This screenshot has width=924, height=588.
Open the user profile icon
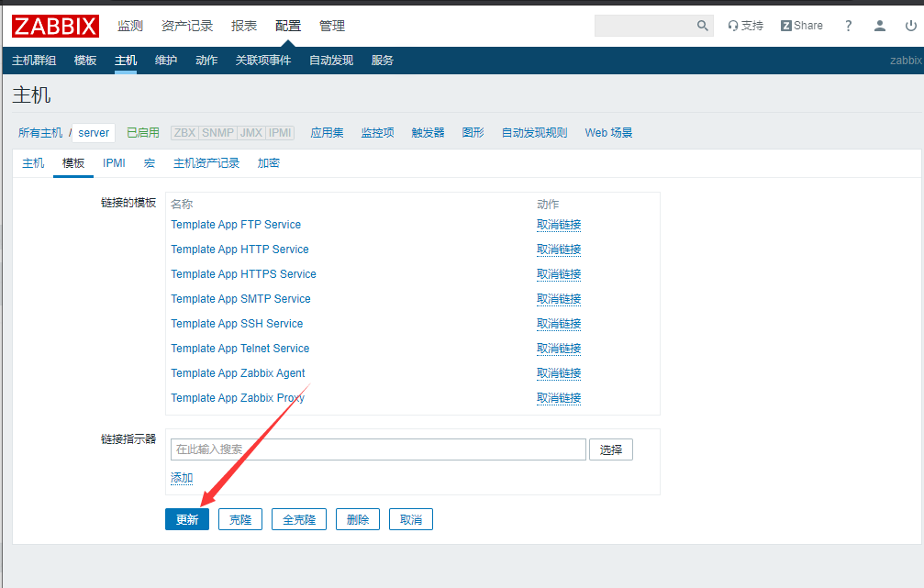coord(879,26)
